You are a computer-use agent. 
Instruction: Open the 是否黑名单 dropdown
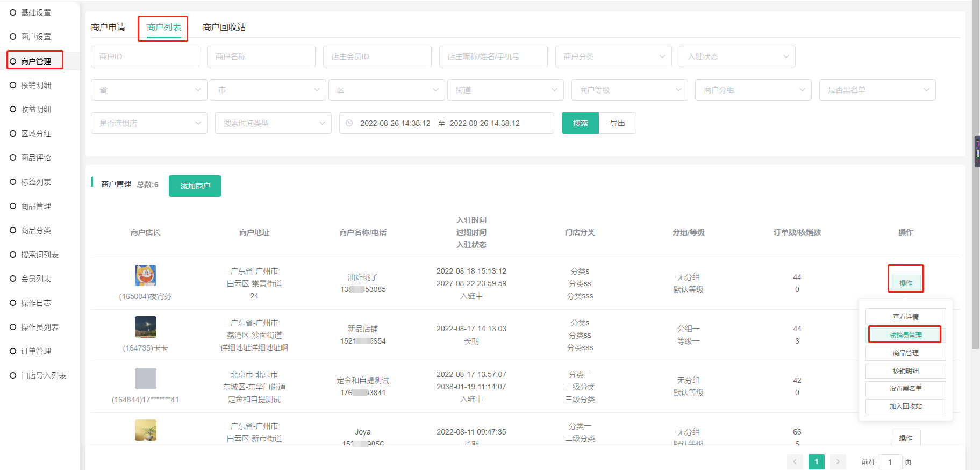tap(877, 90)
